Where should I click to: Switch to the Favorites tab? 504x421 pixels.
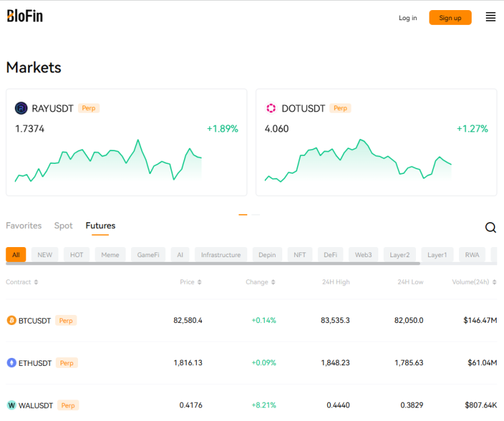pos(24,226)
